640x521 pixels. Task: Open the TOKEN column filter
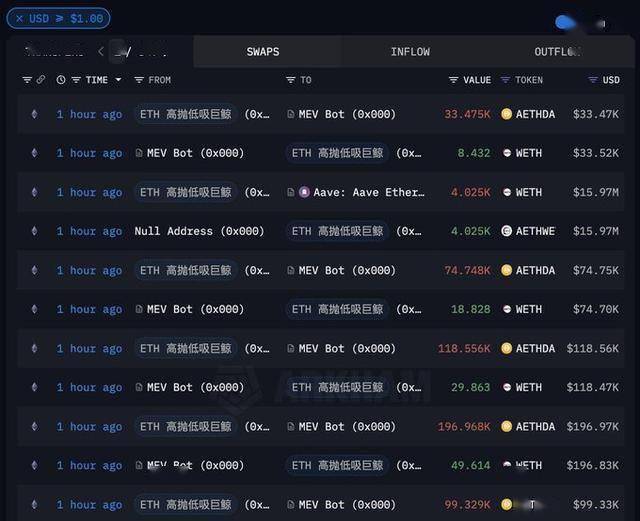[505, 80]
